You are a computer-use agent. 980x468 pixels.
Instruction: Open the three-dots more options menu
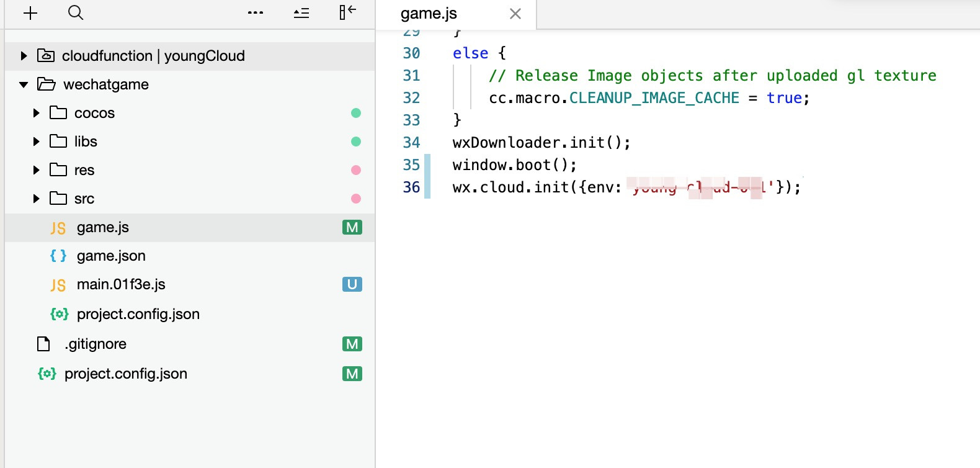[256, 13]
